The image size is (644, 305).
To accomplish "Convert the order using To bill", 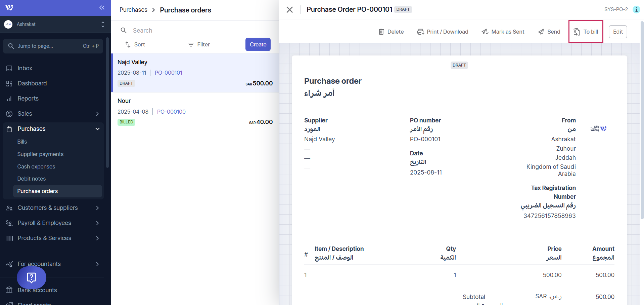I will 586,32.
